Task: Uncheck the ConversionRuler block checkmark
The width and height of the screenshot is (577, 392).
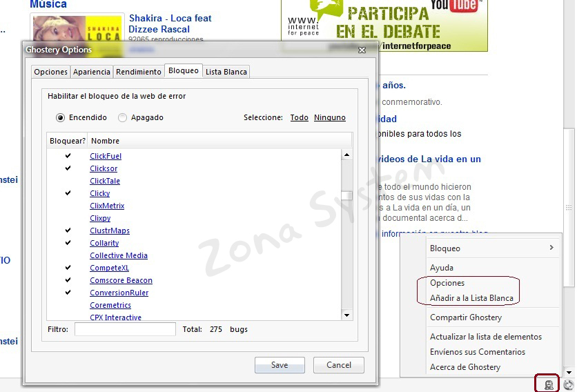Action: pyautogui.click(x=68, y=292)
